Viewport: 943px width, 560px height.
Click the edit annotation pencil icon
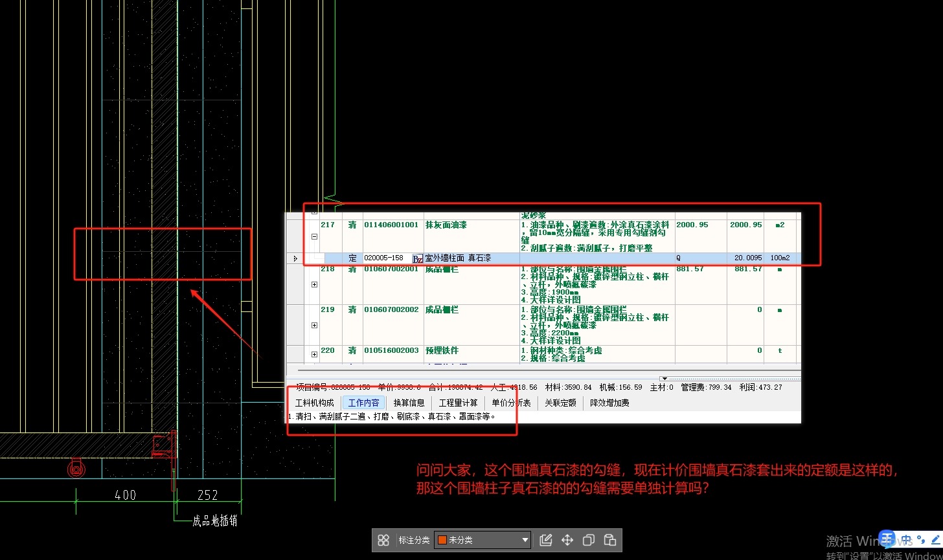[545, 540]
